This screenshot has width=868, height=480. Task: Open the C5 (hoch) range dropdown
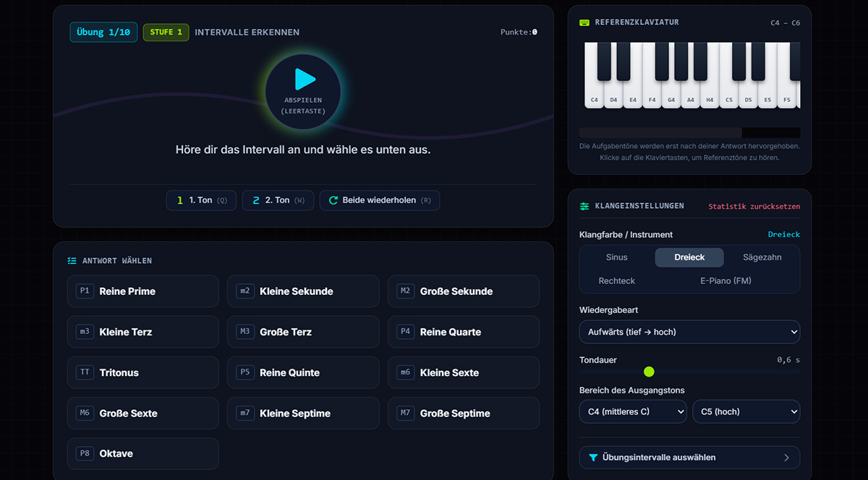tap(746, 411)
